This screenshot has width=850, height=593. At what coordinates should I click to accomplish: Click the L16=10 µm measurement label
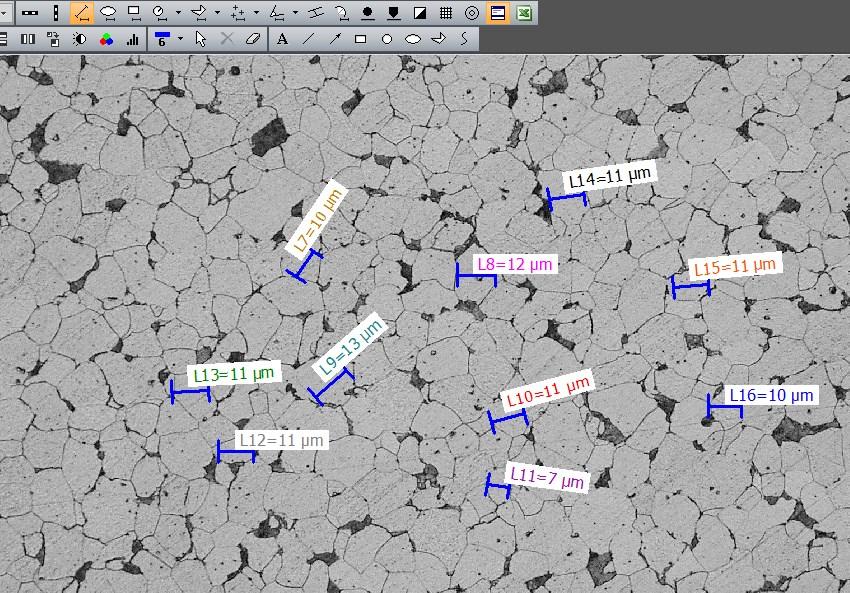coord(772,395)
